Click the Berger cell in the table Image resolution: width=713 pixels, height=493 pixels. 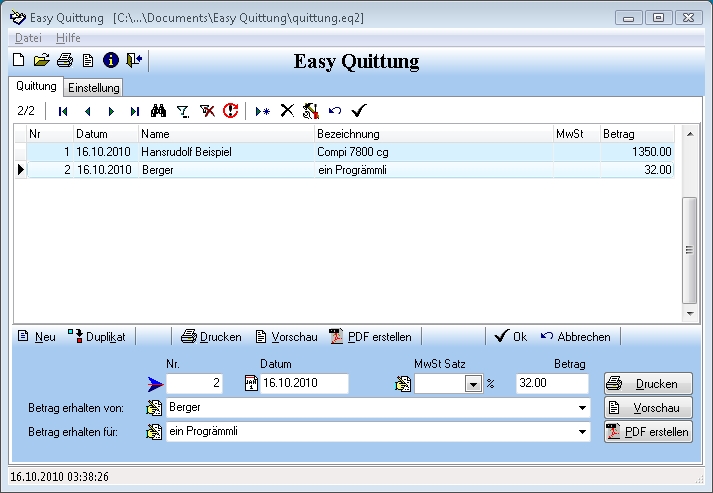[226, 170]
